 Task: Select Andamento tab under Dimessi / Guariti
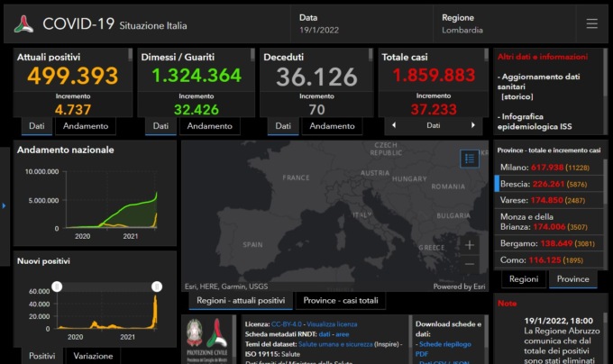coord(209,126)
